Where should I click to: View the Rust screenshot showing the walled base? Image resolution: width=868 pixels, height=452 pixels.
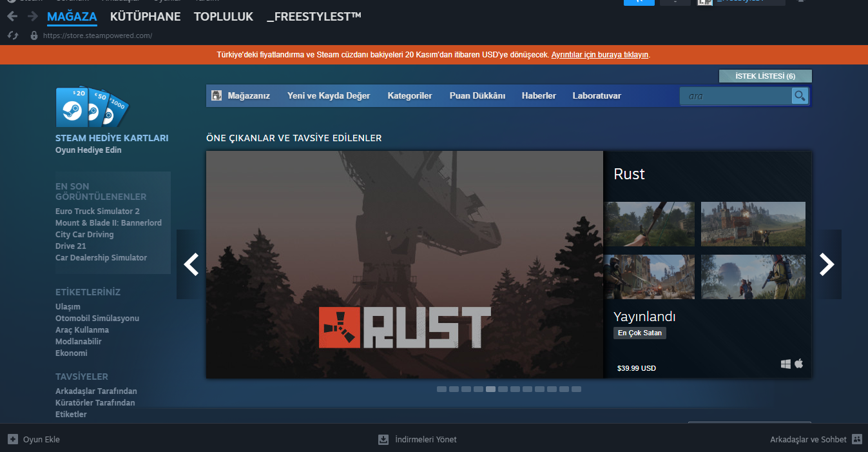[x=753, y=224]
